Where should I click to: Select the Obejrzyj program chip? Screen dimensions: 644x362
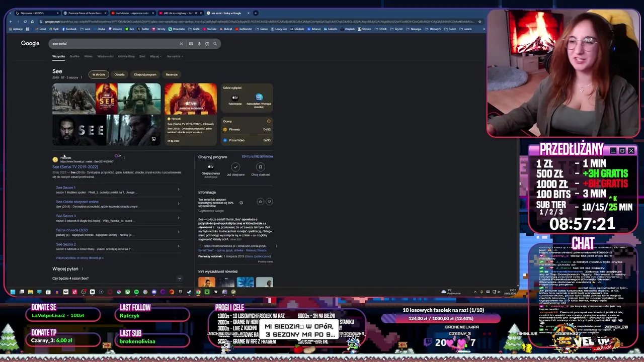click(x=145, y=74)
